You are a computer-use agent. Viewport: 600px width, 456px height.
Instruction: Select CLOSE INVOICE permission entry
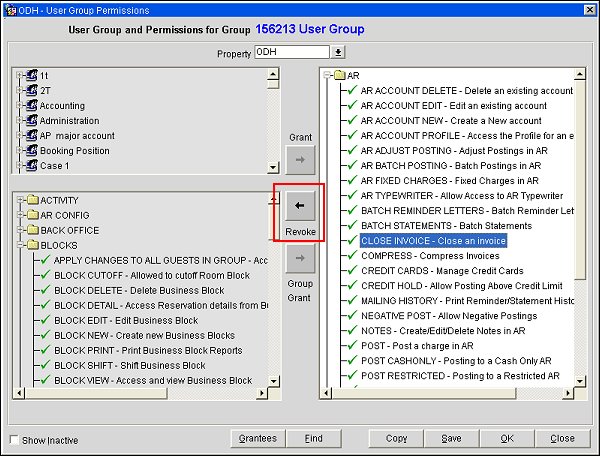pyautogui.click(x=433, y=241)
